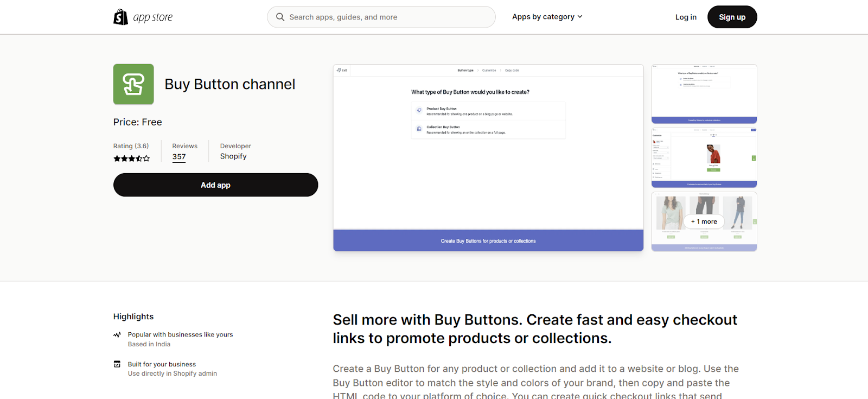Open the 357 reviews link
The image size is (868, 399).
(179, 157)
